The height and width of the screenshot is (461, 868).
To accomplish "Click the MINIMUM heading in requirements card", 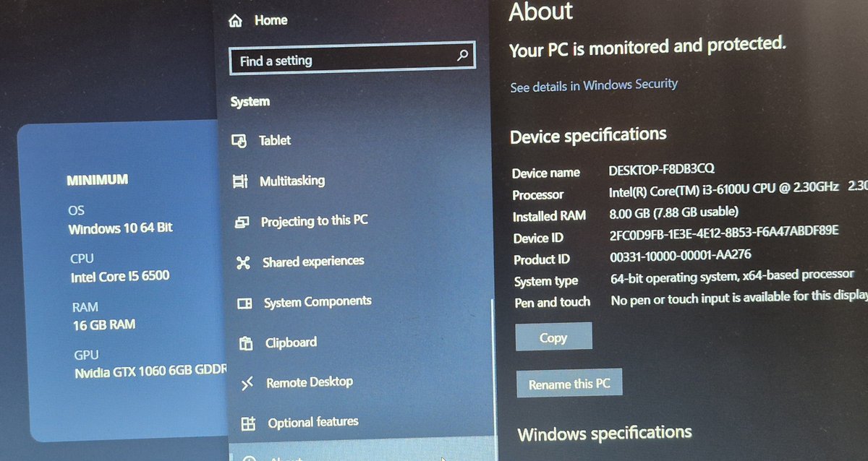I will 97,179.
